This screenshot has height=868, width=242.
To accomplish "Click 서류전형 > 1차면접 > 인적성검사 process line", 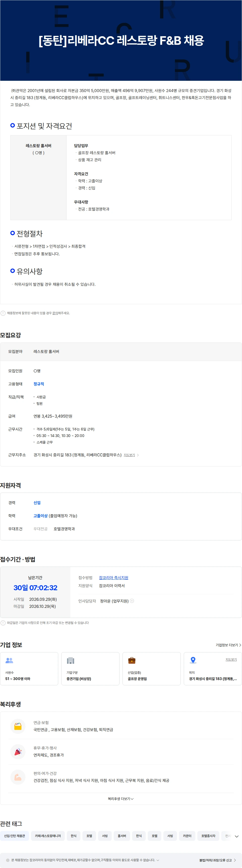I will click(50, 247).
